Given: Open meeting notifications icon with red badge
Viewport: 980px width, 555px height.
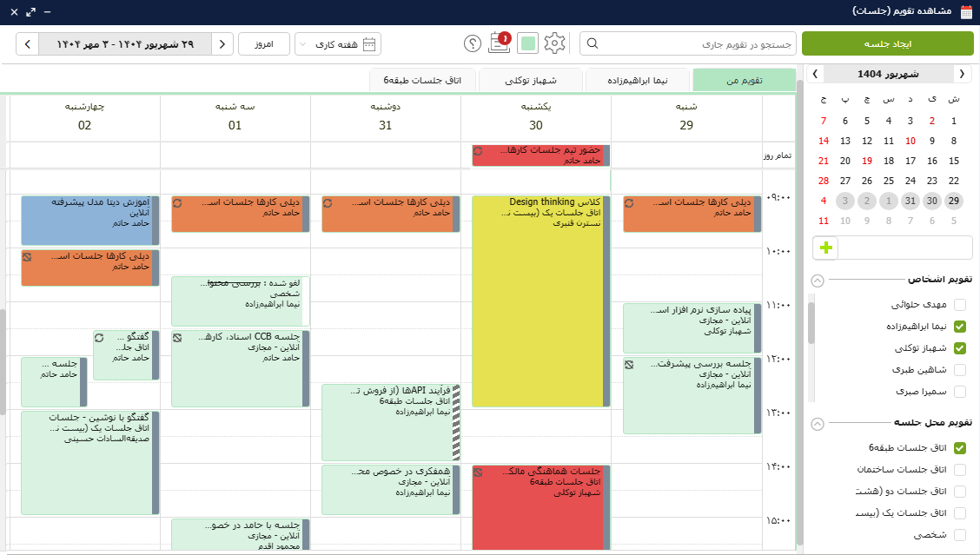Looking at the screenshot, I should click(x=500, y=43).
